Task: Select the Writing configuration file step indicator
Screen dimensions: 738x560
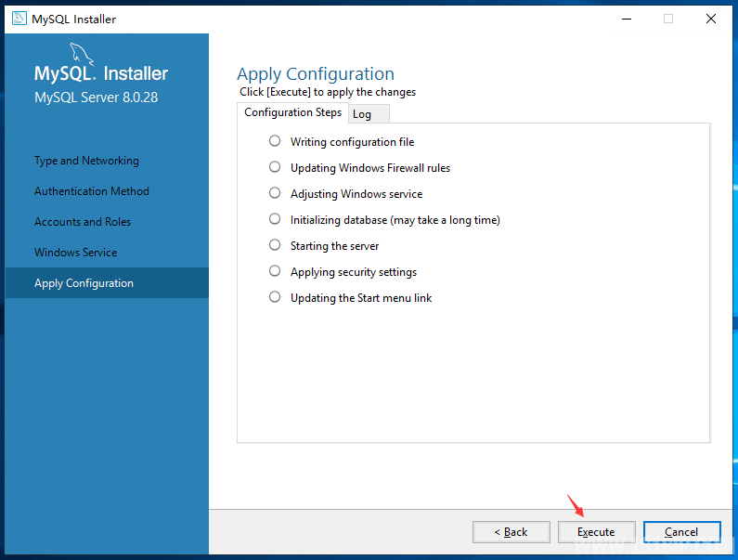Action: tap(275, 141)
